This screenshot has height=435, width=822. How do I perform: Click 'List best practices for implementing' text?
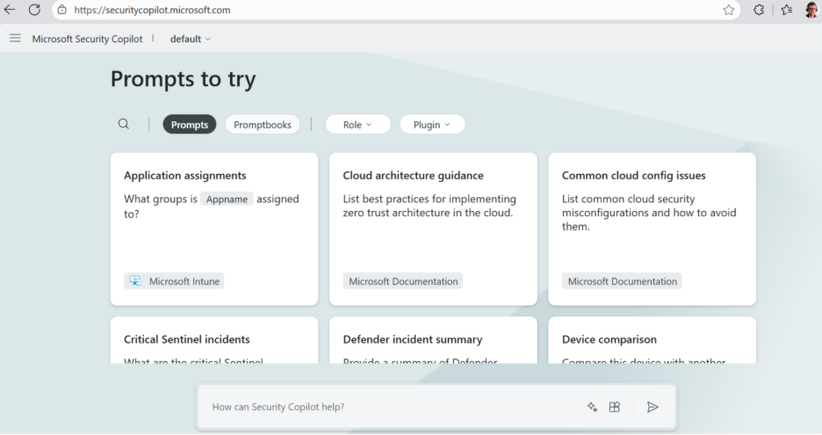click(429, 199)
